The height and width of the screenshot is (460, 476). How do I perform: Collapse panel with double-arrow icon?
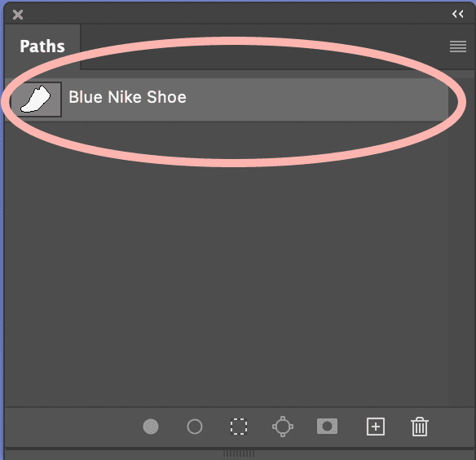[458, 14]
